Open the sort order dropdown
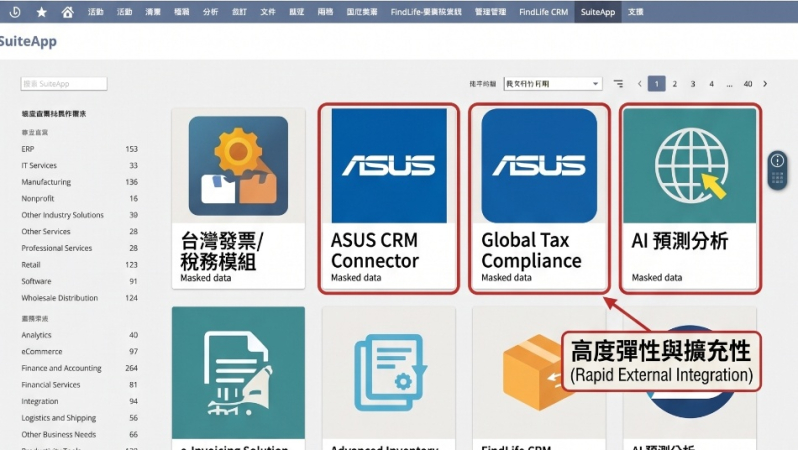Image resolution: width=798 pixels, height=450 pixels. pos(553,83)
